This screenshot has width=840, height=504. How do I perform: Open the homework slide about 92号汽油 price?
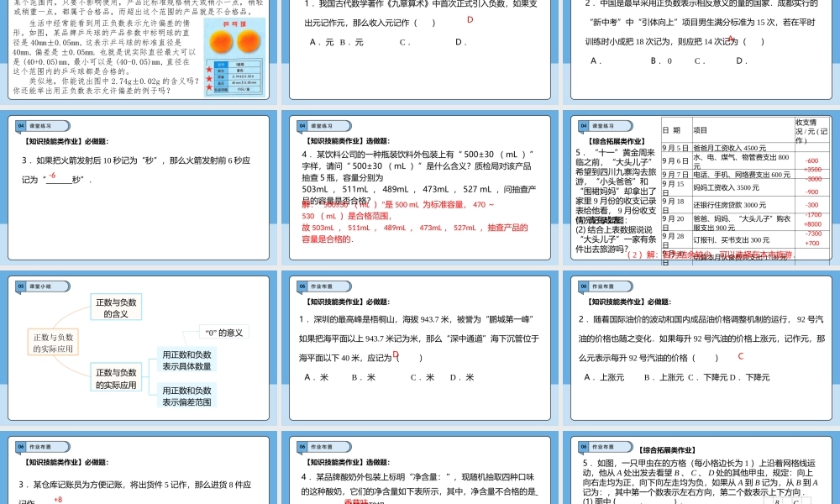click(x=701, y=348)
